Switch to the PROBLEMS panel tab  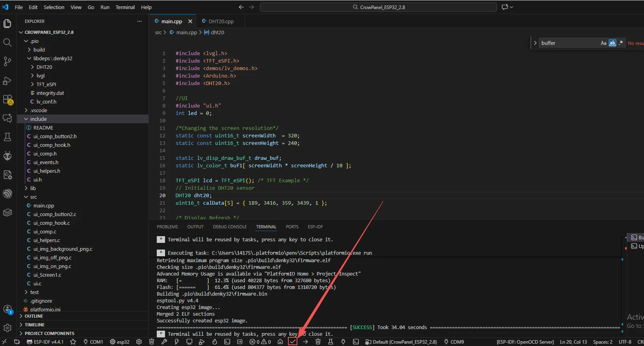click(x=167, y=227)
